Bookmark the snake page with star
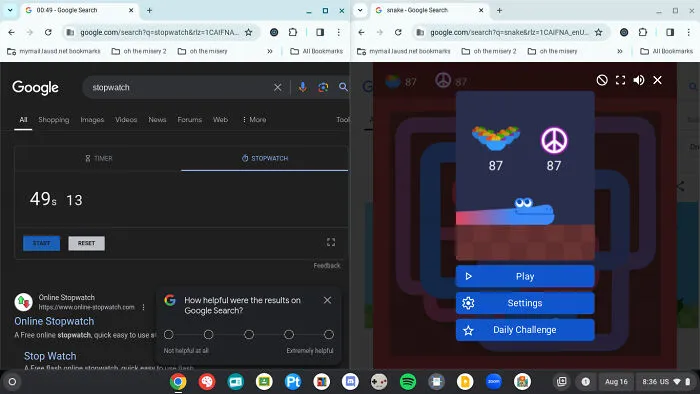This screenshot has width=700, height=394. pyautogui.click(x=599, y=32)
